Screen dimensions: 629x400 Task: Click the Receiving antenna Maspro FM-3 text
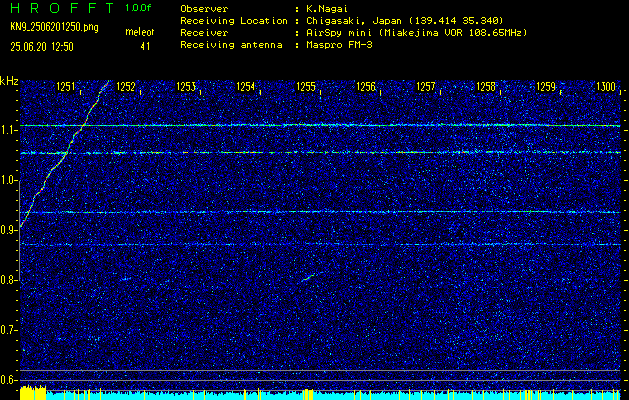339,45
